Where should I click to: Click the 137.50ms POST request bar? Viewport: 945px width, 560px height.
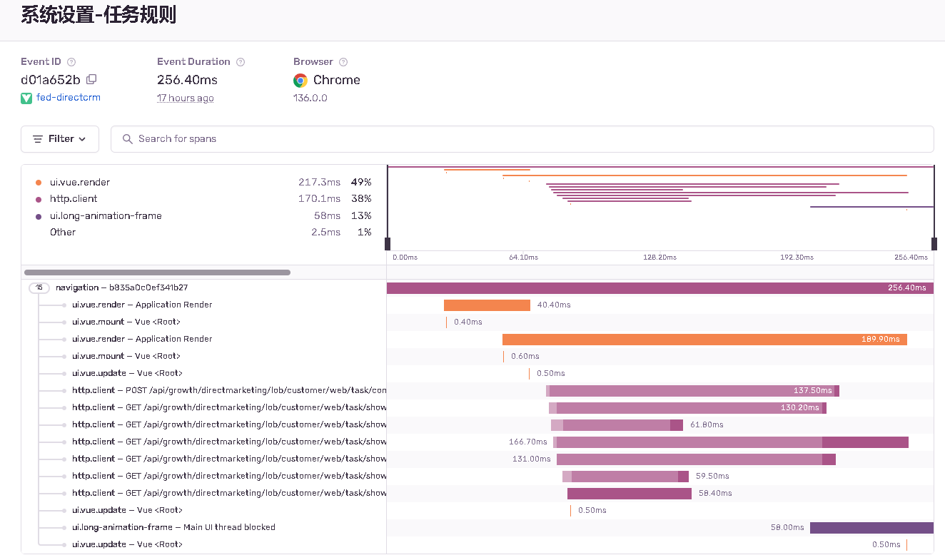pyautogui.click(x=692, y=391)
